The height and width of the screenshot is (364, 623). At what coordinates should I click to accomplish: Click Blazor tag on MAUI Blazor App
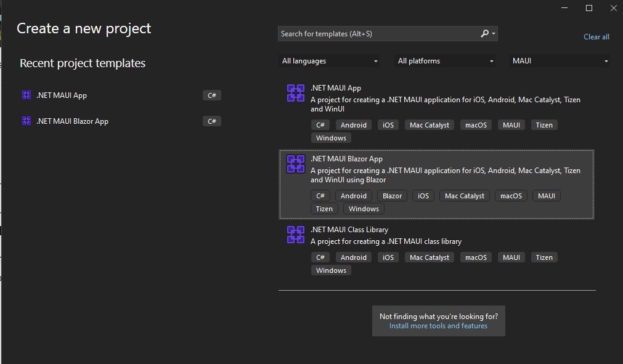coord(392,196)
